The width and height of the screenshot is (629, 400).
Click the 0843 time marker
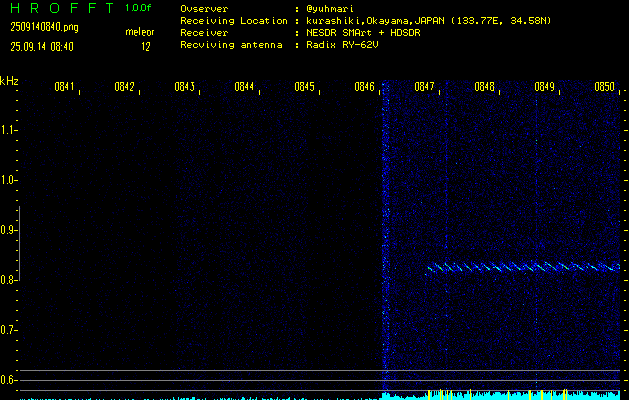pyautogui.click(x=185, y=87)
